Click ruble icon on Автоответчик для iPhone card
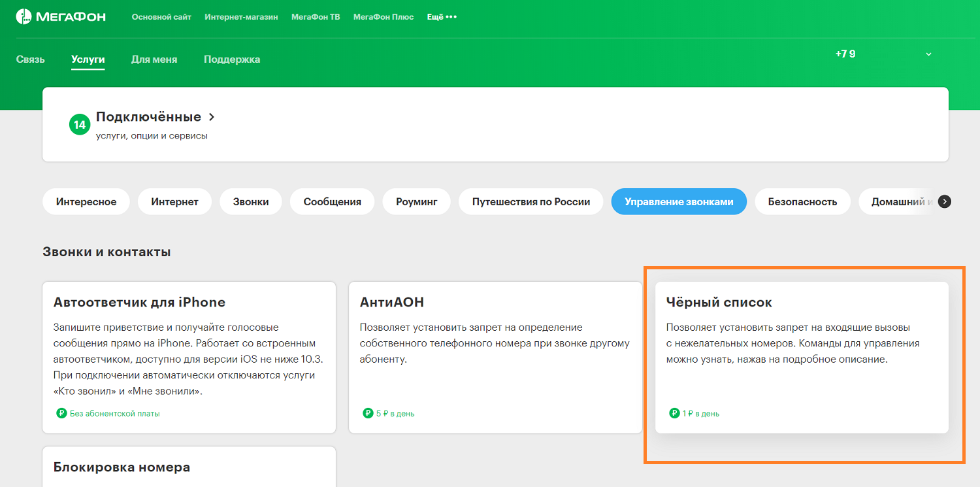 (x=61, y=413)
